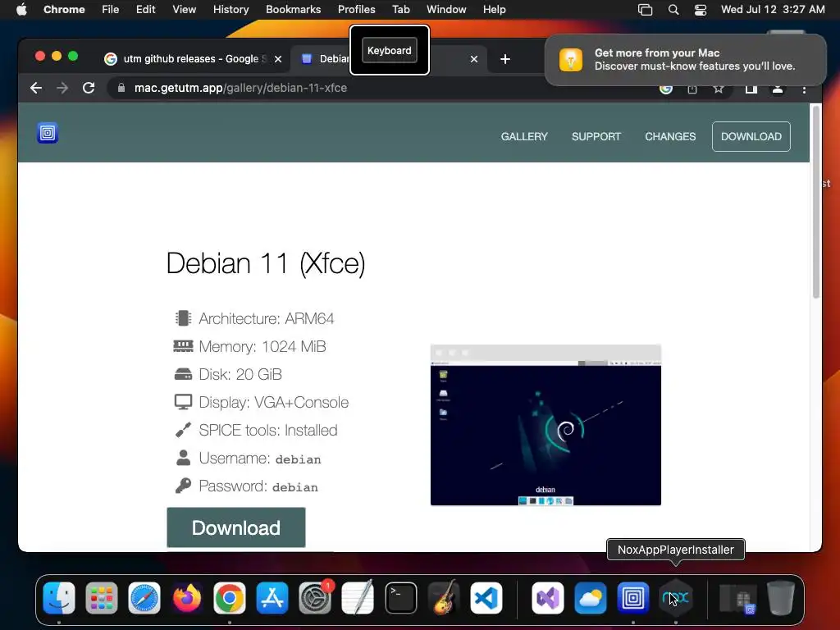Viewport: 840px width, 630px height.
Task: Open the Help menu
Action: pos(494,10)
